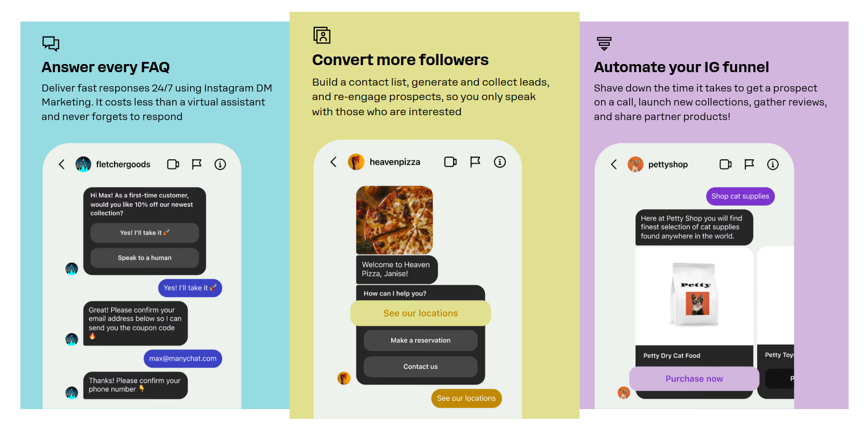Open pettyshop chat info icon
Screen dimensions: 868x429
pyautogui.click(x=773, y=164)
